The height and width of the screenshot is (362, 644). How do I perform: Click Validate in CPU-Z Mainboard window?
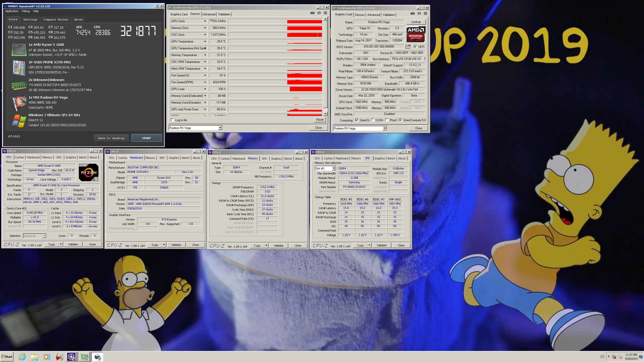pos(176,245)
